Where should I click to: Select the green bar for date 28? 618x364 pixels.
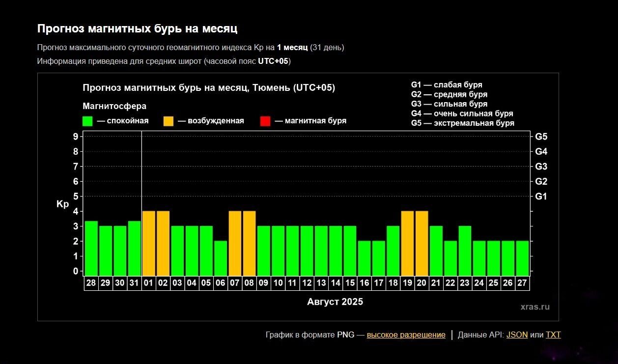pos(91,248)
